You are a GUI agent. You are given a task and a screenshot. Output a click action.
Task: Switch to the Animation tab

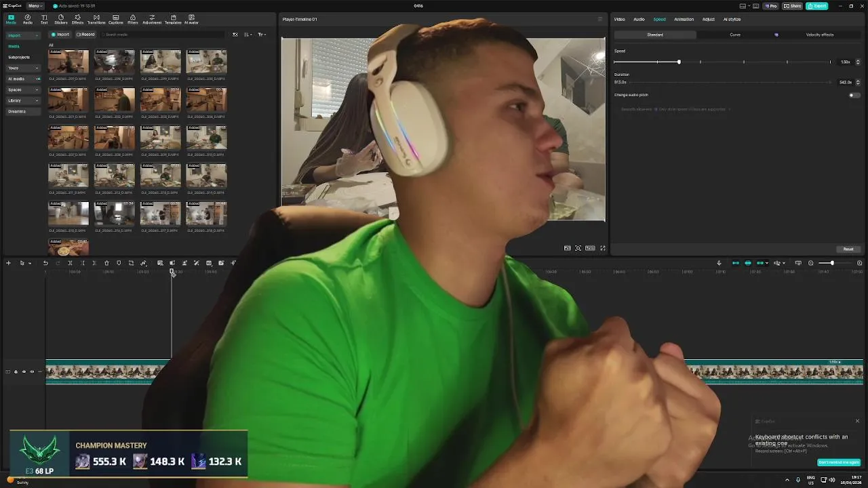[684, 19]
